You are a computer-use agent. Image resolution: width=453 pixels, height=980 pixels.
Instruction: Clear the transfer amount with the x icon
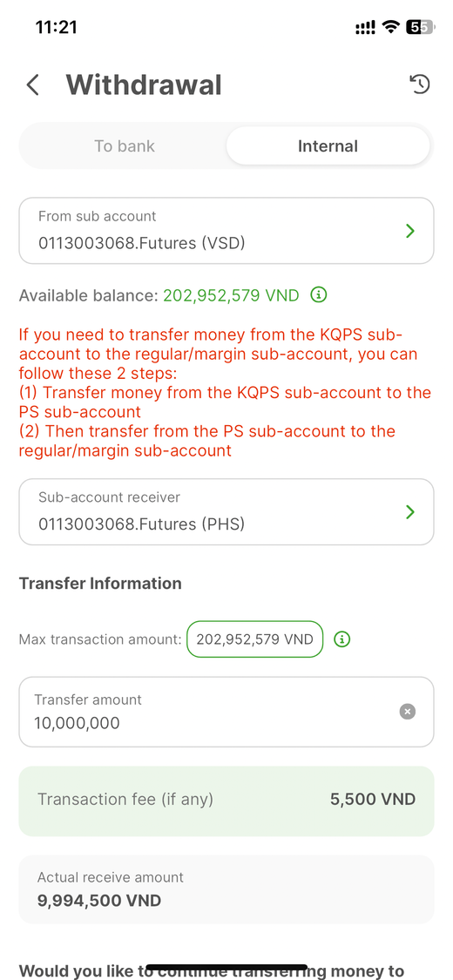pyautogui.click(x=408, y=711)
